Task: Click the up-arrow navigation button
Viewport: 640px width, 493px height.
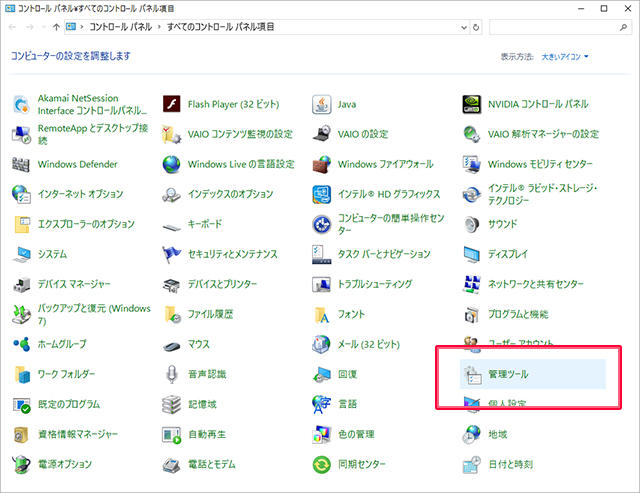Action: pos(55,27)
